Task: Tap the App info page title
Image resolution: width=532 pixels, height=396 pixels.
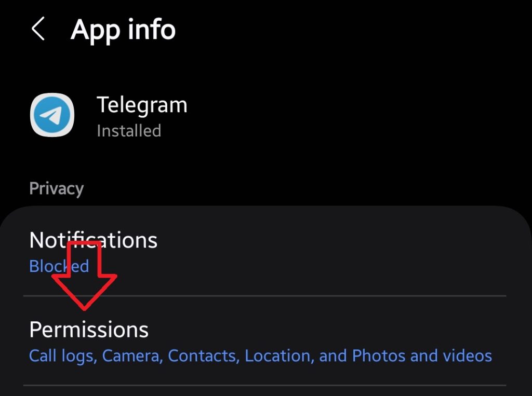Action: 123,29
